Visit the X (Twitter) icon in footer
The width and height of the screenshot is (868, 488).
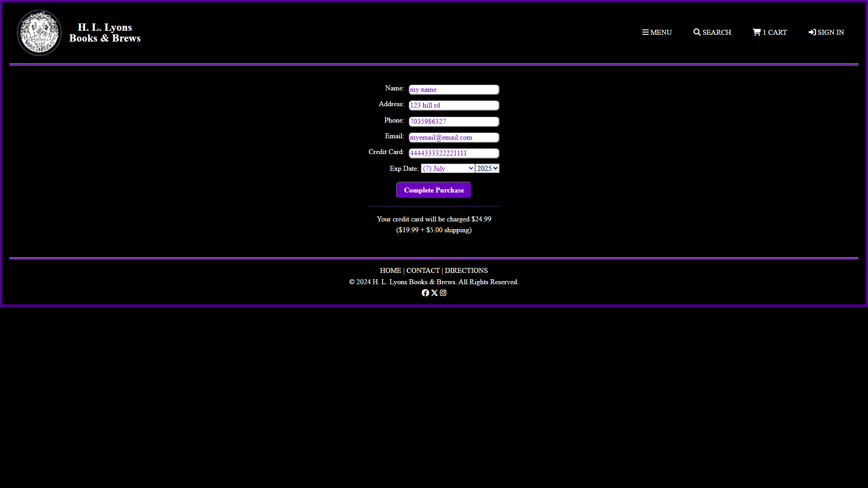(434, 293)
